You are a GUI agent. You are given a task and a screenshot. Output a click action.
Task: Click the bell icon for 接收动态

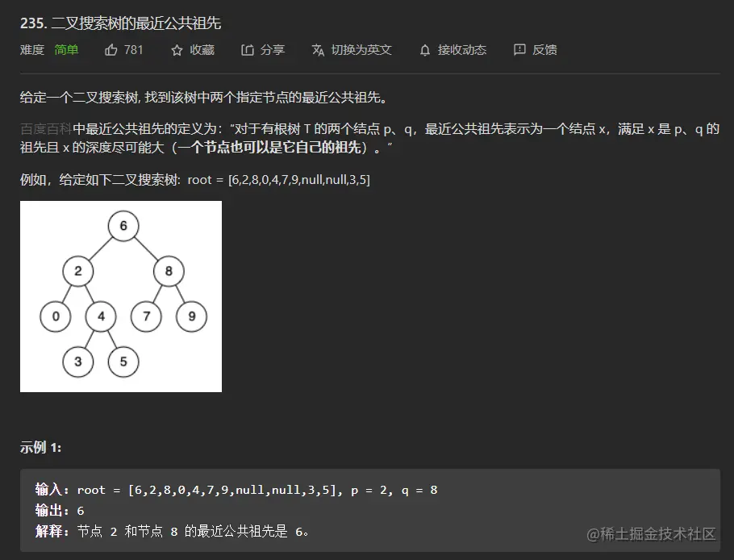423,49
